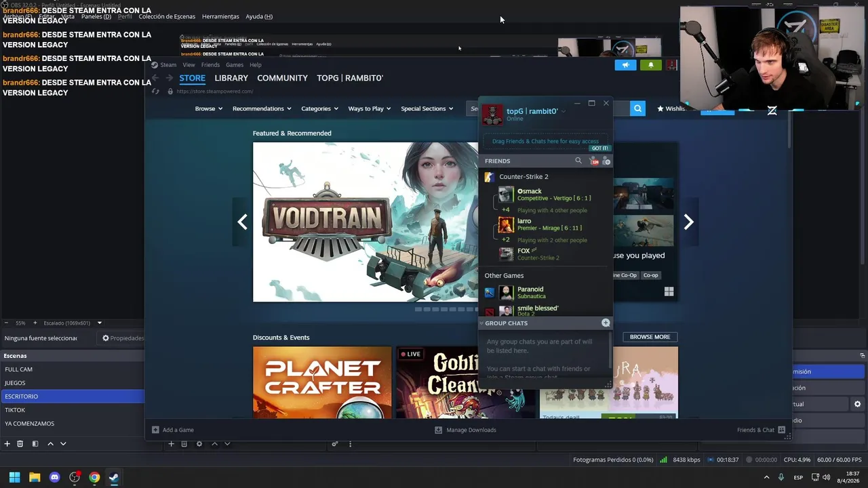Open the Windows Start menu
The image size is (868, 488).
[x=14, y=477]
